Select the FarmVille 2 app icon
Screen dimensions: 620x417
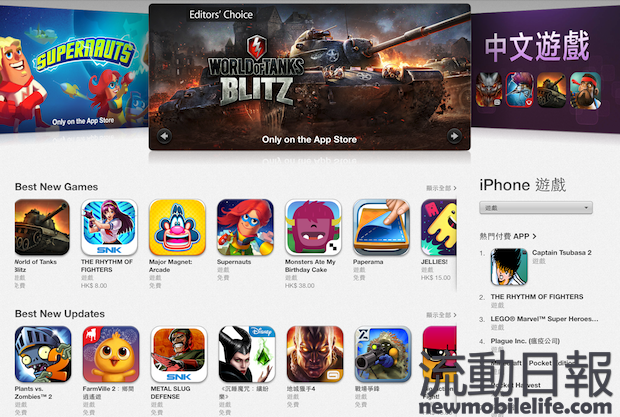111,354
